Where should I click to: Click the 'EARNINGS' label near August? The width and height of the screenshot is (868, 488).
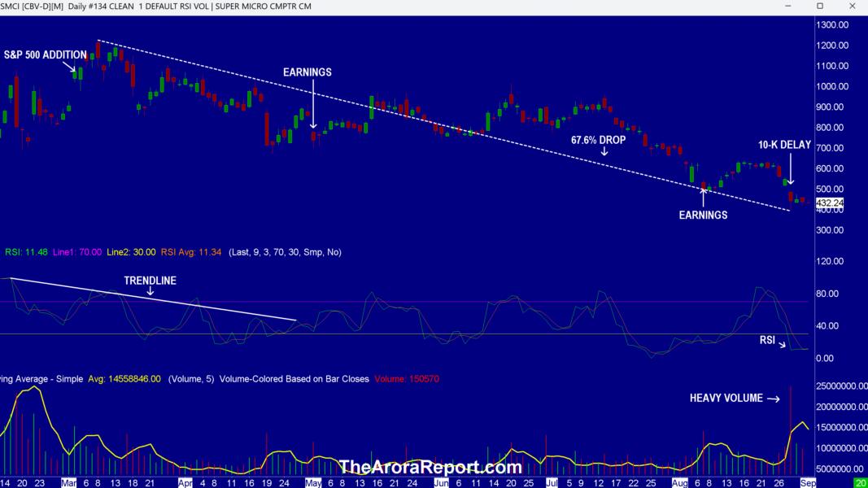[703, 216]
